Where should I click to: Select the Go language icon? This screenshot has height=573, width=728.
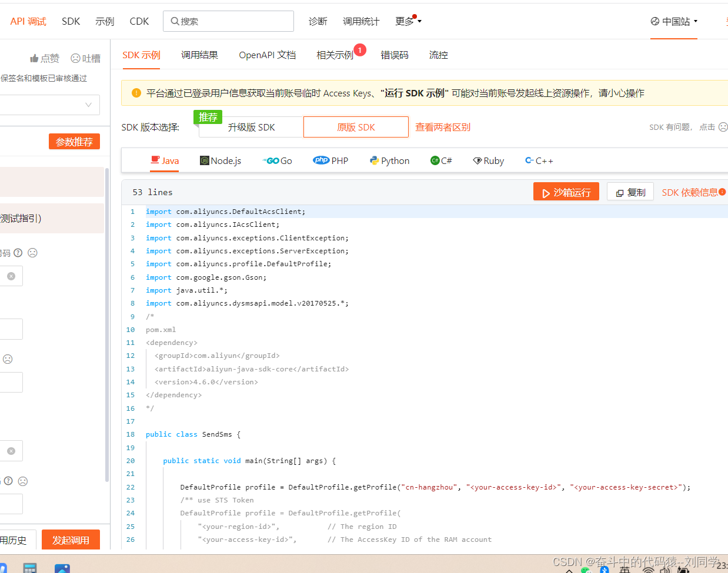271,160
